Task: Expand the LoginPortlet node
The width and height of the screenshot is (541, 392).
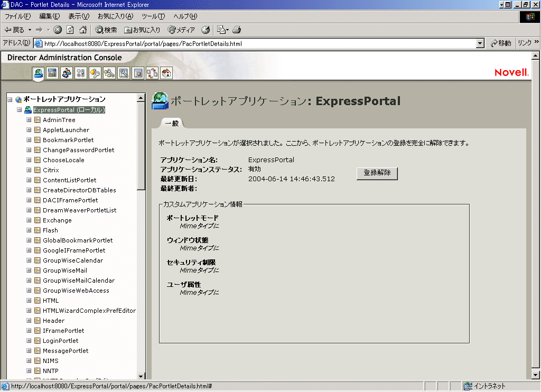Action: [x=29, y=341]
